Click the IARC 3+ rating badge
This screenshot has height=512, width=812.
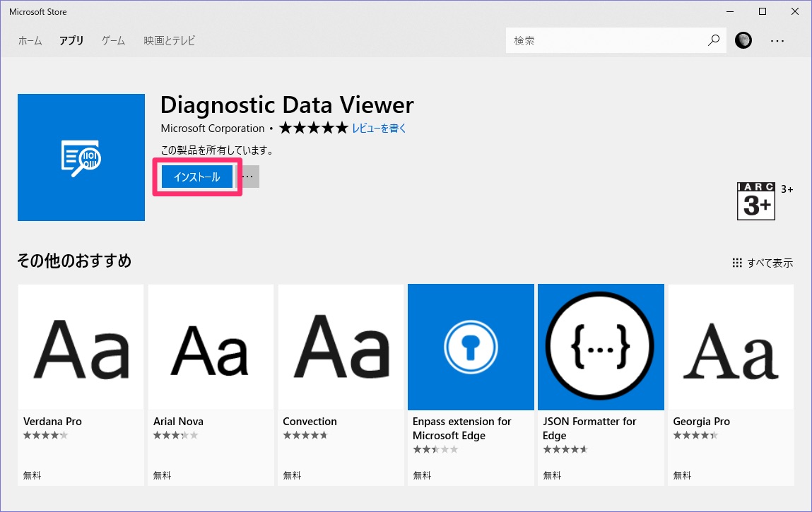click(x=756, y=201)
